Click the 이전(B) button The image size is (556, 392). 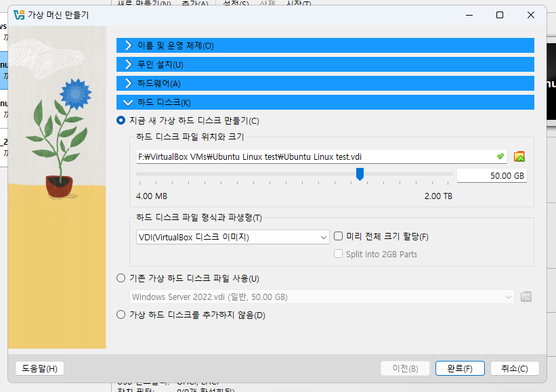405,368
